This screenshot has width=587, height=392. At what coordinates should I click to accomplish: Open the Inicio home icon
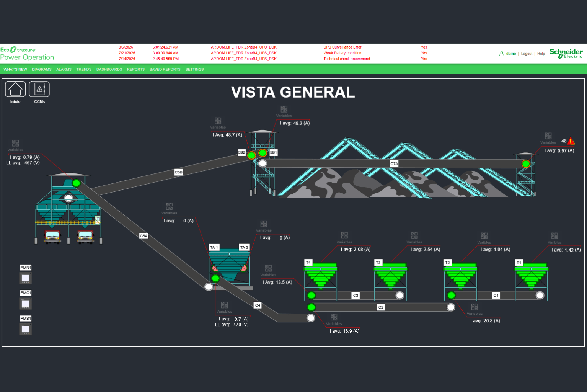point(15,89)
